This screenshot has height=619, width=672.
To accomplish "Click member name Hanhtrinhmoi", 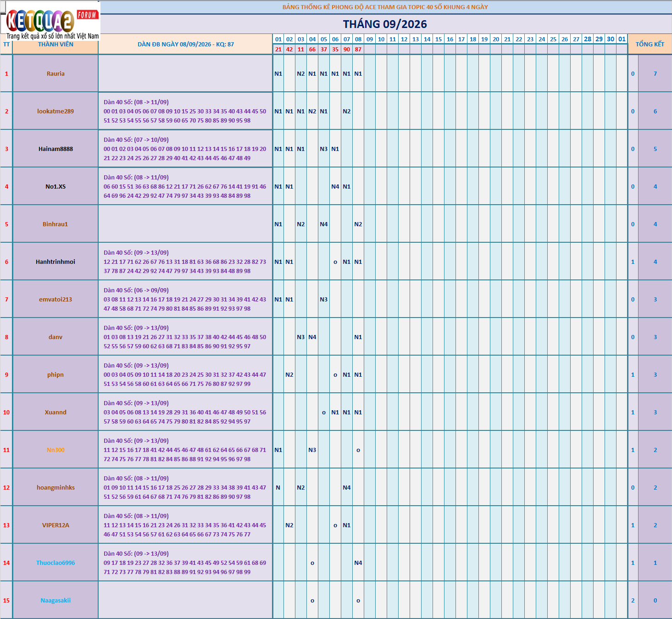I will point(56,262).
